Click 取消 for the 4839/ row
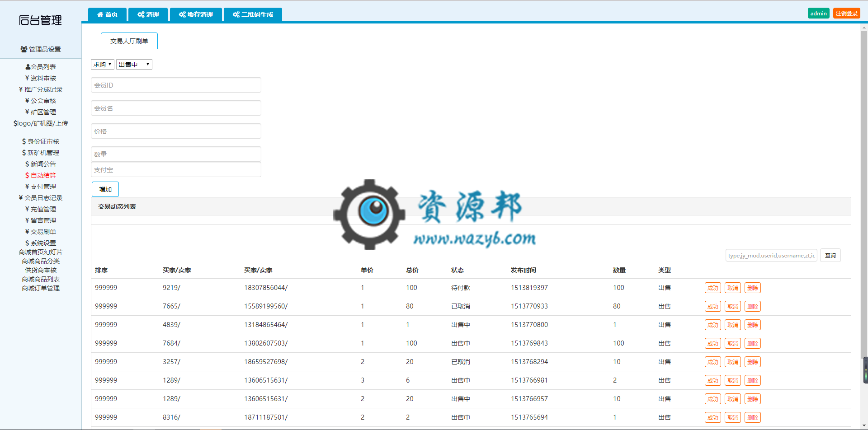Image resolution: width=868 pixels, height=430 pixels. (733, 325)
